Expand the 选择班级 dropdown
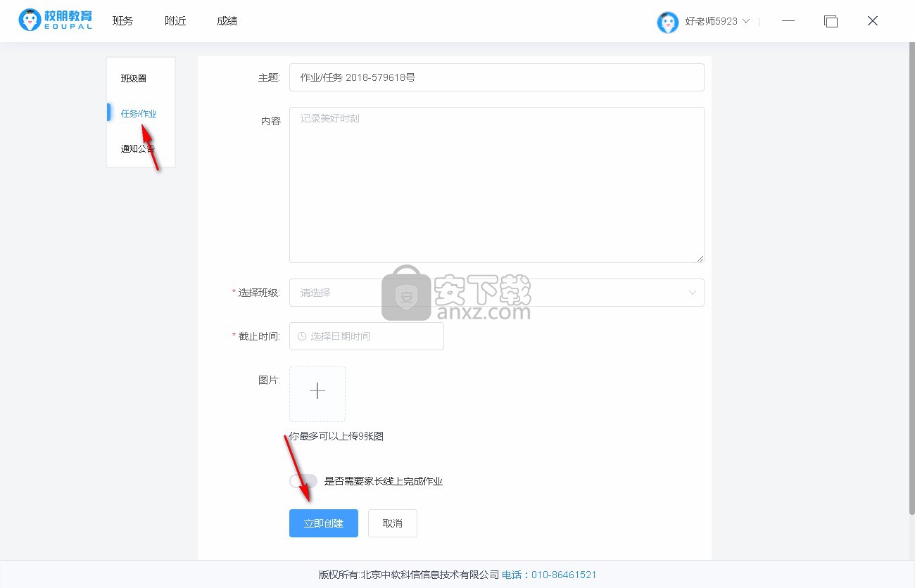The width and height of the screenshot is (915, 588). [x=497, y=293]
